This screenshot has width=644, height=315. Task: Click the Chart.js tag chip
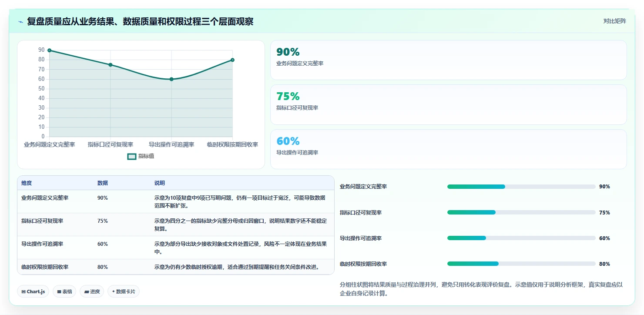[33, 292]
